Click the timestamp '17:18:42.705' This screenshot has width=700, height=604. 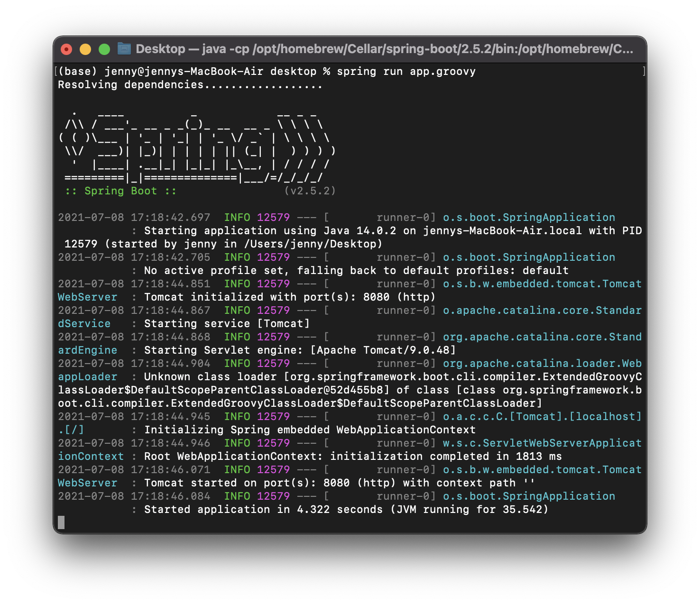[x=171, y=257]
